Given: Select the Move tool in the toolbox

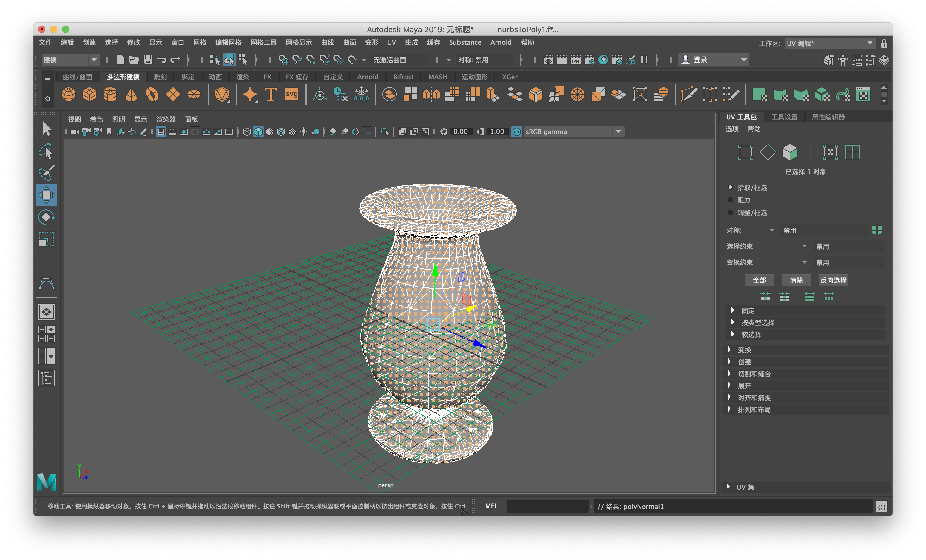Looking at the screenshot, I should 47,195.
